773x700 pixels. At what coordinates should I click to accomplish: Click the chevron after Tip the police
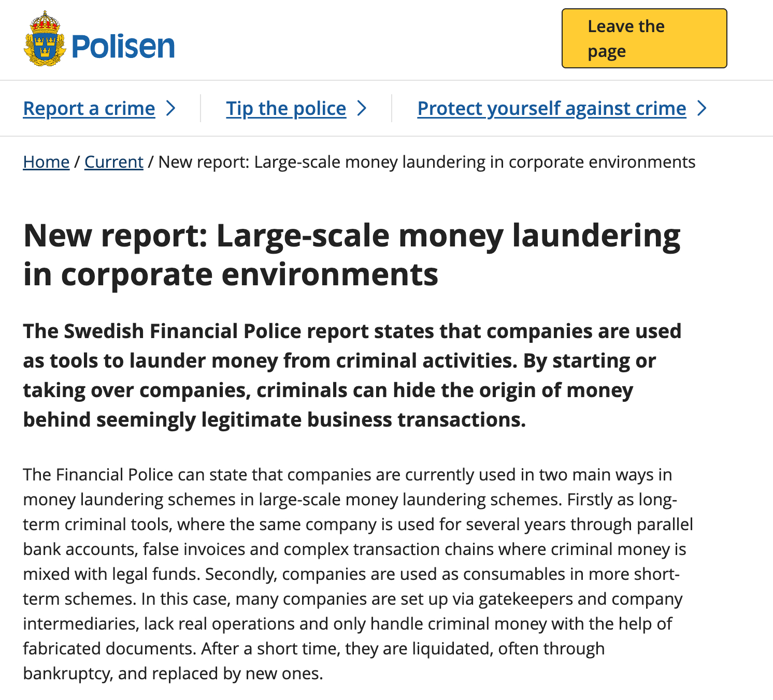coord(362,108)
